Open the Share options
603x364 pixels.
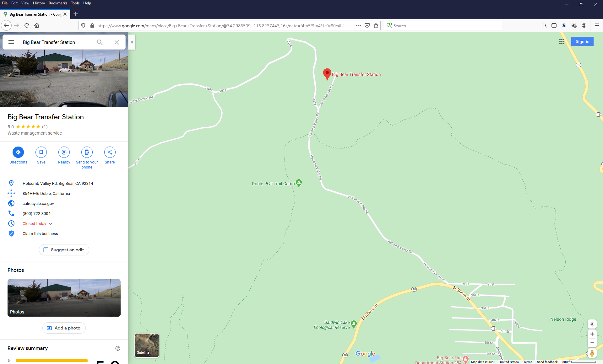click(110, 152)
